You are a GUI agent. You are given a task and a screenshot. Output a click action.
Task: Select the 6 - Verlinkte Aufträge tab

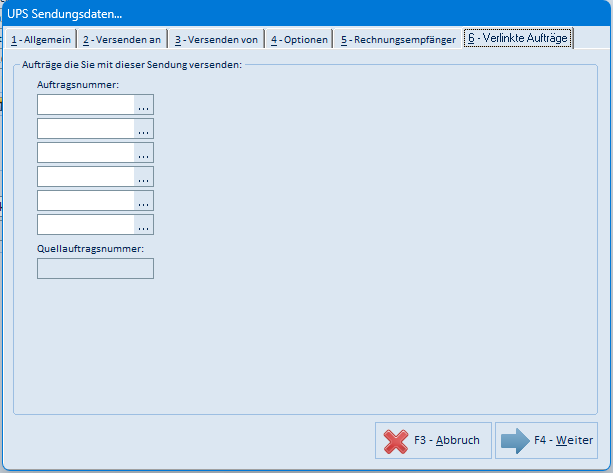pyautogui.click(x=518, y=38)
